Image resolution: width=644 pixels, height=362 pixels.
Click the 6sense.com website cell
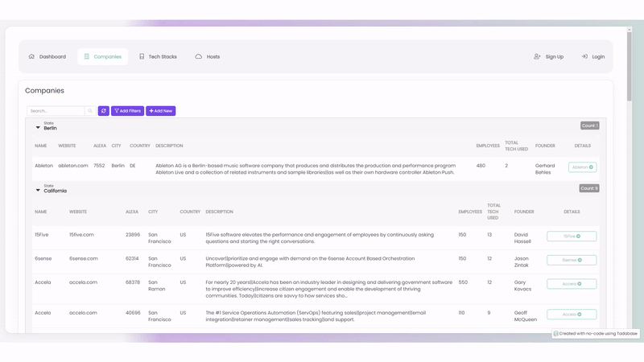(x=84, y=258)
